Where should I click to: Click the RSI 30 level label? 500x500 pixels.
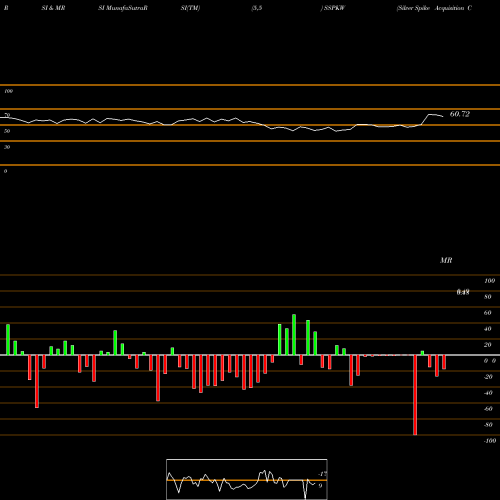pos(7,147)
